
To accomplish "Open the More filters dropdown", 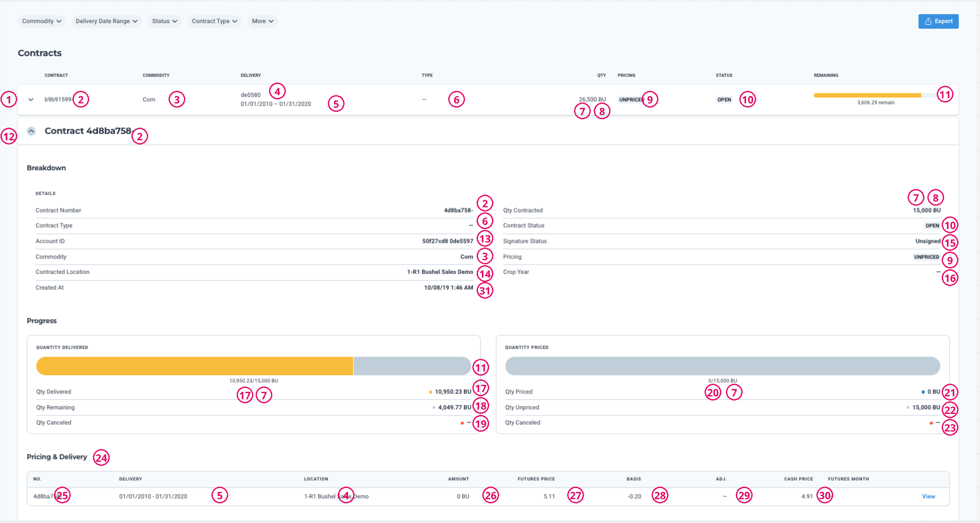I will [x=262, y=21].
